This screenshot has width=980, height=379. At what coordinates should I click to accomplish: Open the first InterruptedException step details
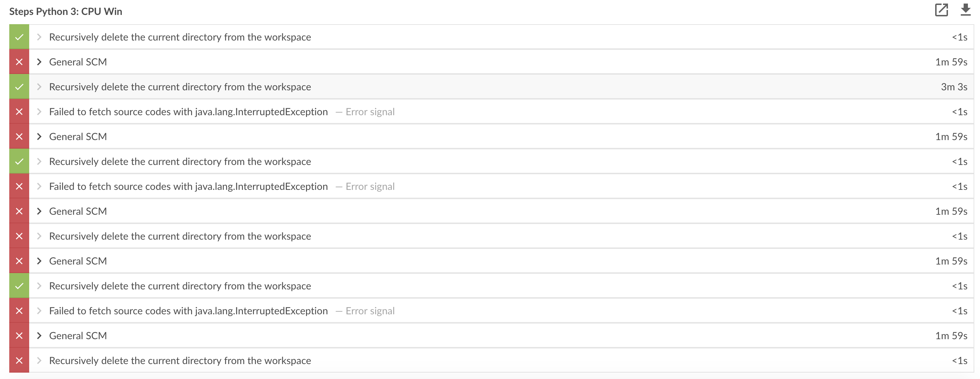188,111
